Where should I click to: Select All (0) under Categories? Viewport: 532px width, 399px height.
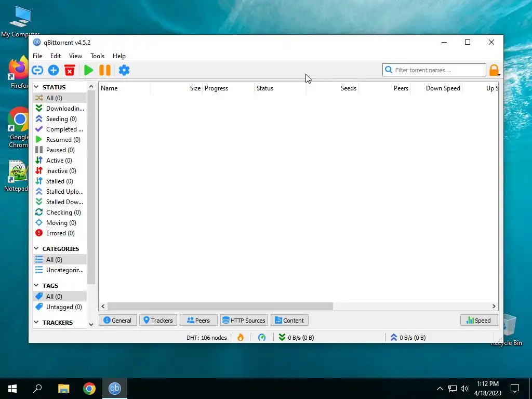point(60,260)
